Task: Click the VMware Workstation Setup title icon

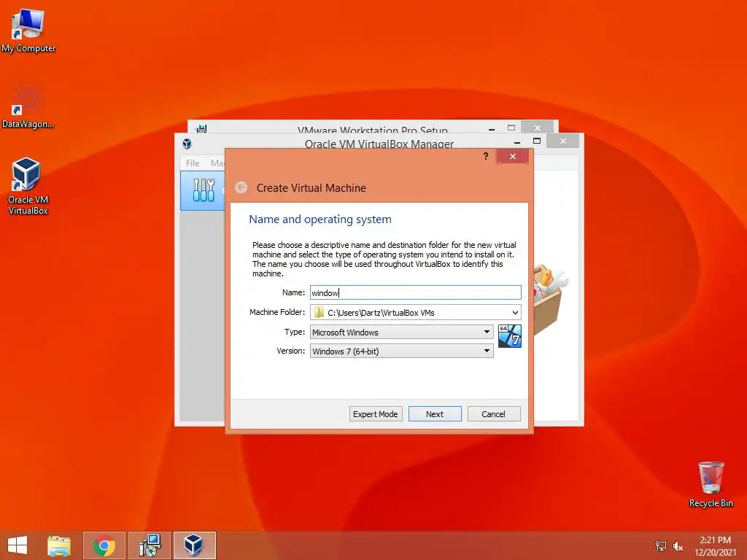Action: tap(201, 128)
